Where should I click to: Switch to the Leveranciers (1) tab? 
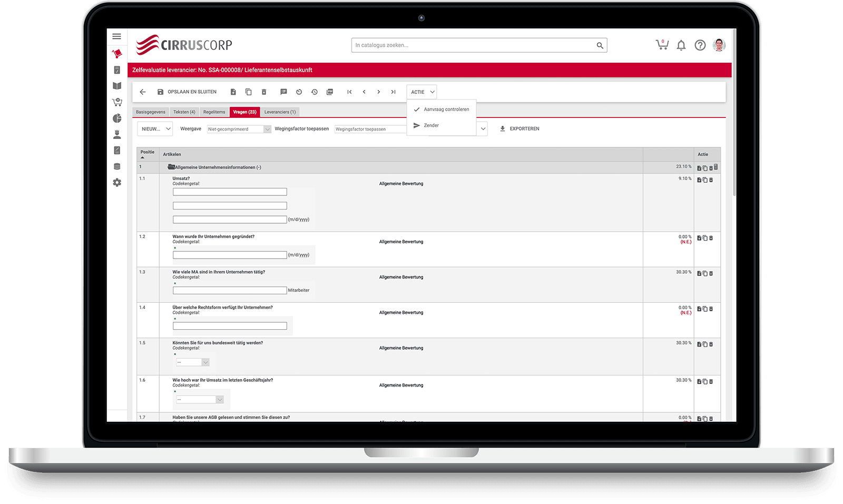point(280,112)
